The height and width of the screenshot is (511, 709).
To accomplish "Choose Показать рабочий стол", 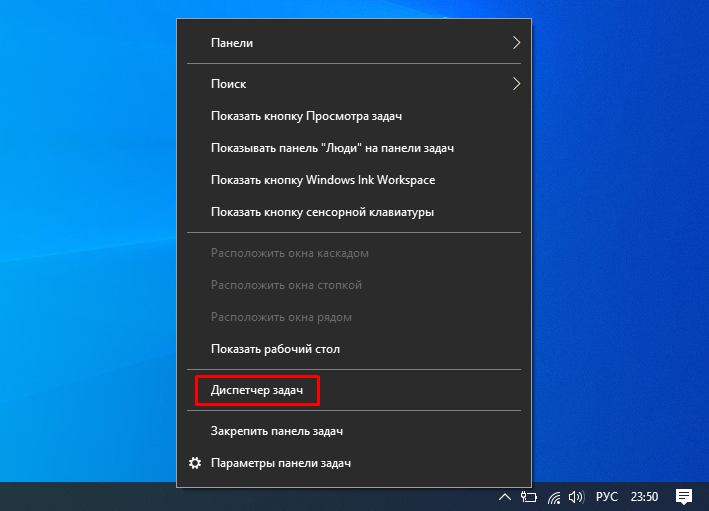I will pos(354,349).
